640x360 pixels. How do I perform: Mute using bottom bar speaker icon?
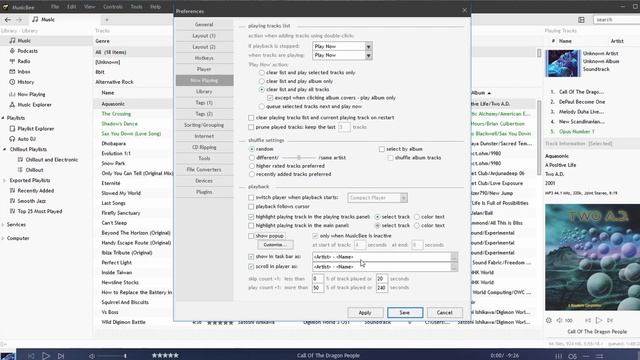[92, 356]
